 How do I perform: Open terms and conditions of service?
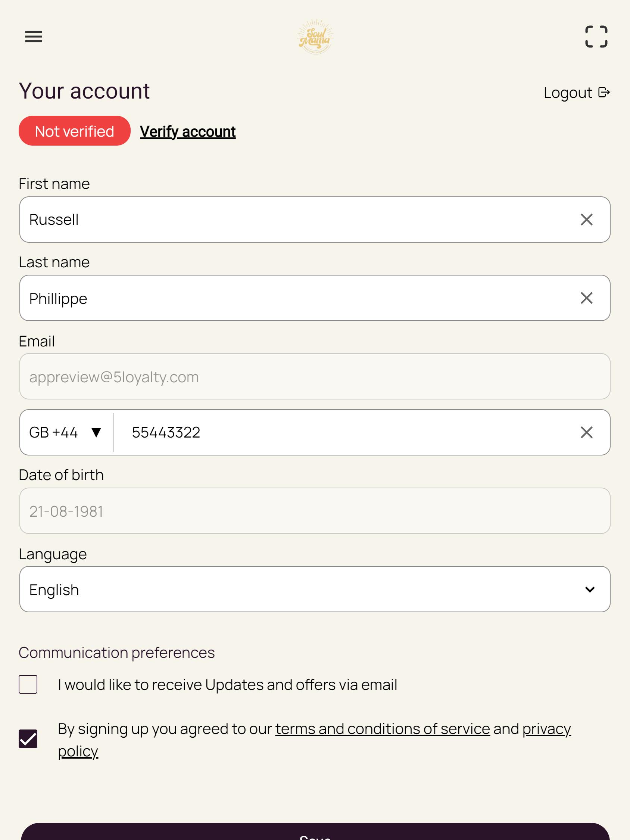383,729
